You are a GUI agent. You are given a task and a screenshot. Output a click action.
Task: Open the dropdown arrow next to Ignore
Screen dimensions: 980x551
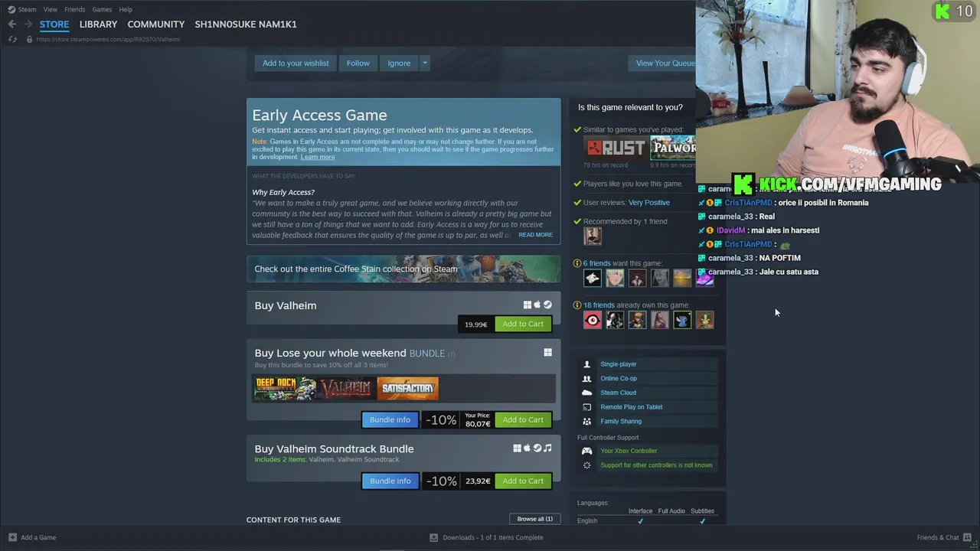(424, 63)
